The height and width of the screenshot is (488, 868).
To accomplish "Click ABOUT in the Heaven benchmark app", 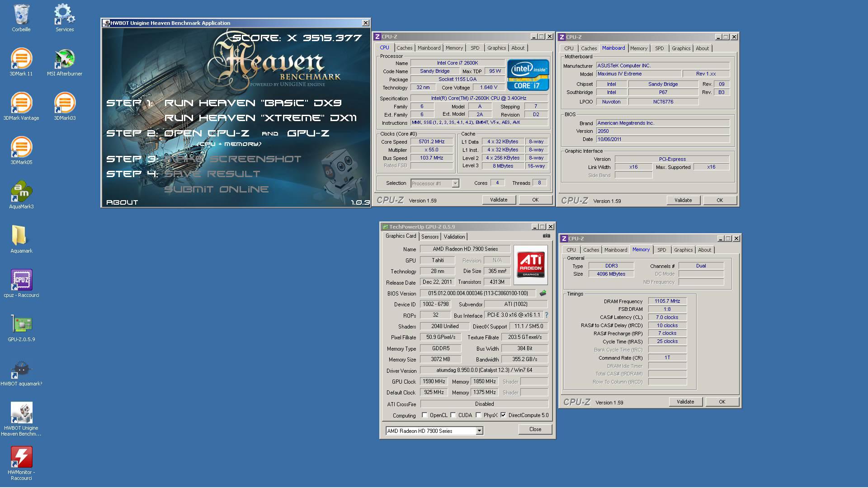I will [x=122, y=202].
